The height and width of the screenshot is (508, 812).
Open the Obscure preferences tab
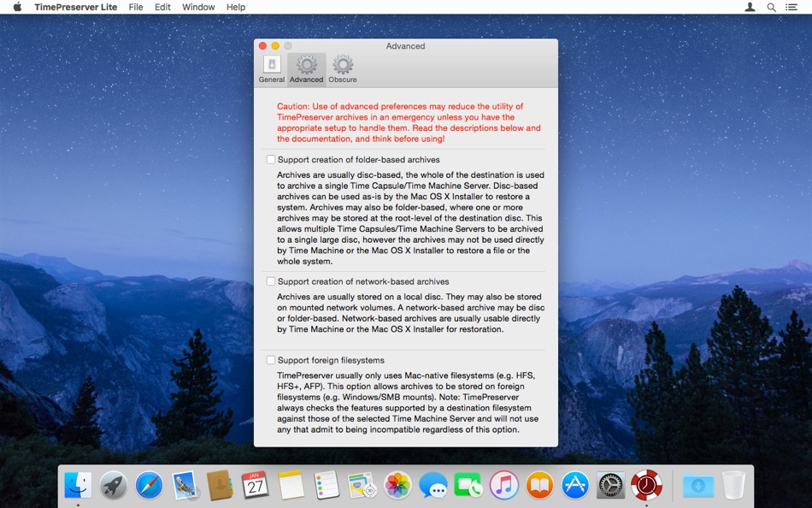342,69
